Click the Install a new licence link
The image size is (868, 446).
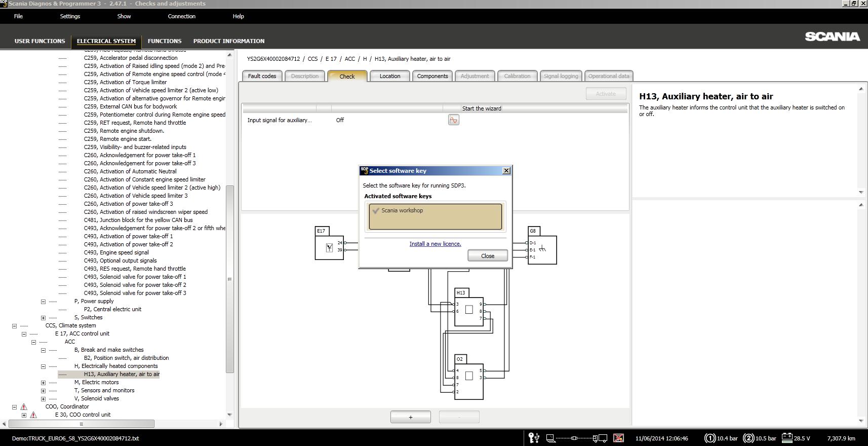tap(435, 244)
